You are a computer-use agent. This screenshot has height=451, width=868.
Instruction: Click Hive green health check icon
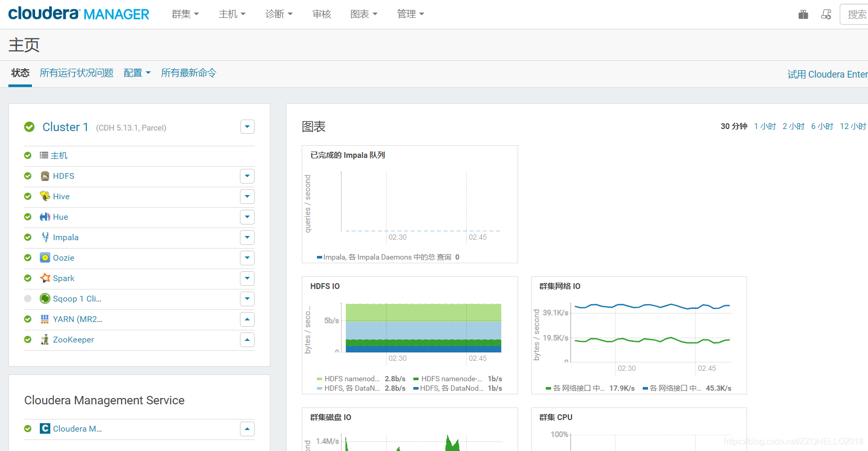(x=28, y=196)
